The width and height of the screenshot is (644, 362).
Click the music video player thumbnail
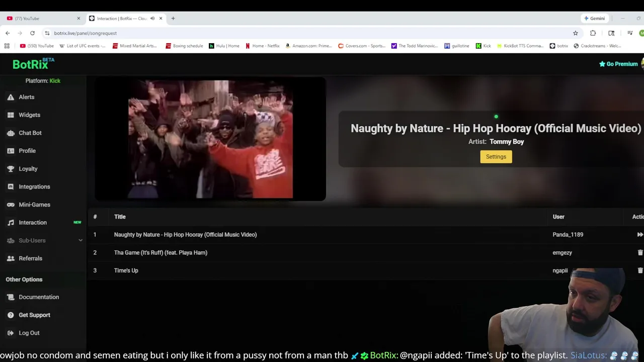(210, 139)
